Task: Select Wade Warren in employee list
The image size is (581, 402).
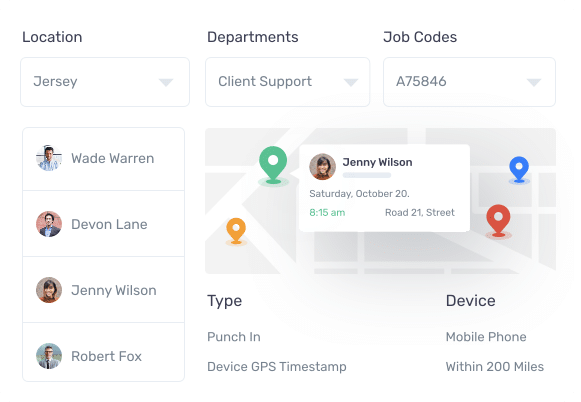Action: coord(104,159)
